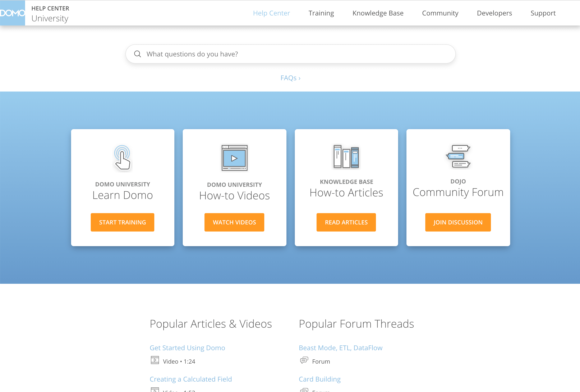Click the search magnifier icon
580x392 pixels.
pyautogui.click(x=138, y=54)
